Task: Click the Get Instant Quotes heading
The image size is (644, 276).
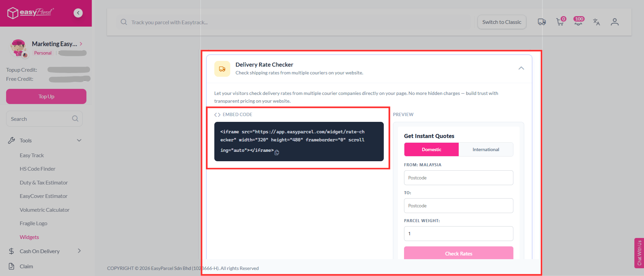Action: [x=429, y=136]
